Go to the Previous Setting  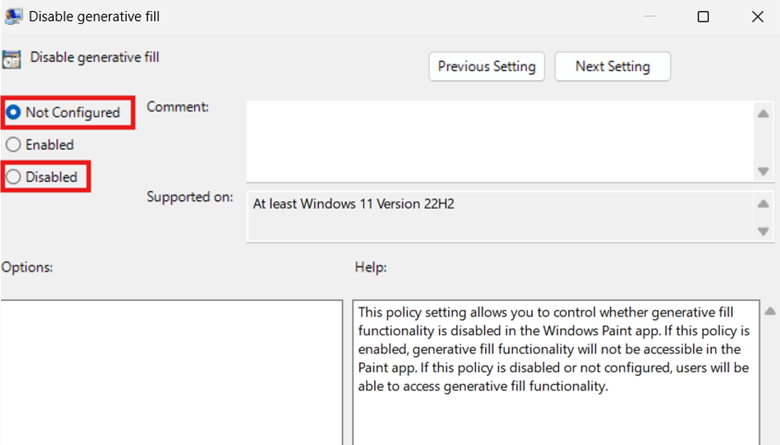[487, 67]
